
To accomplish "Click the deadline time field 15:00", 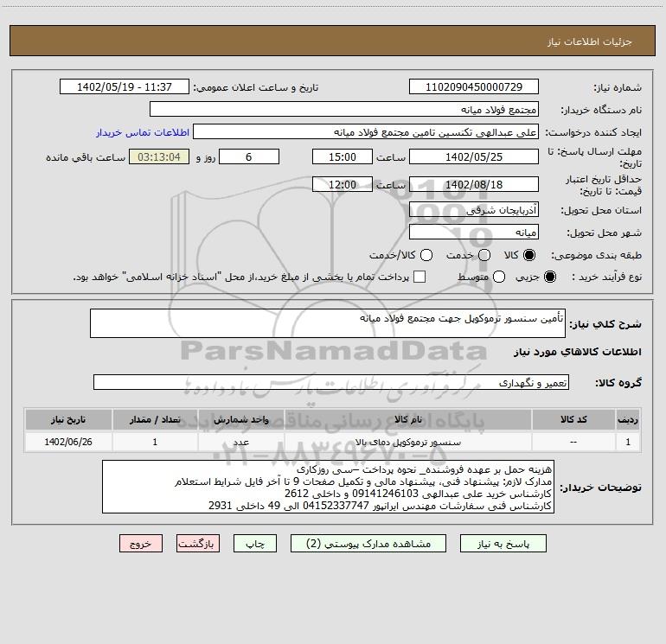I will point(343,156).
